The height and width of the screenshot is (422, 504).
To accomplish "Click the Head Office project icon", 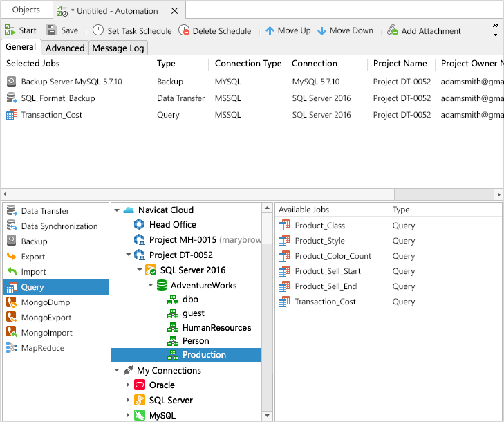I will 139,224.
